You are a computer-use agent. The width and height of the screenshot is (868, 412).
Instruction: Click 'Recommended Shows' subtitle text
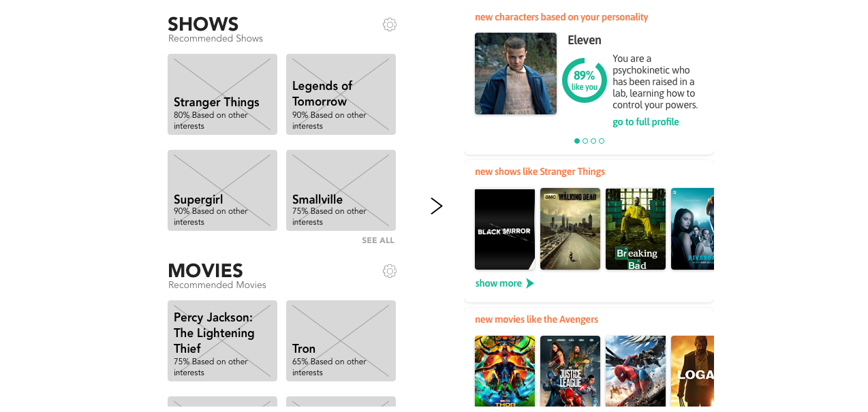coord(215,39)
